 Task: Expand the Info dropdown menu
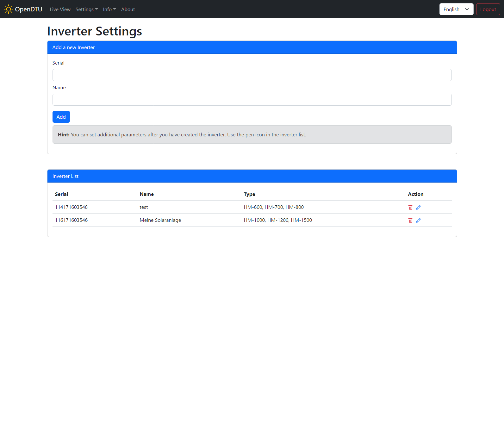(109, 9)
